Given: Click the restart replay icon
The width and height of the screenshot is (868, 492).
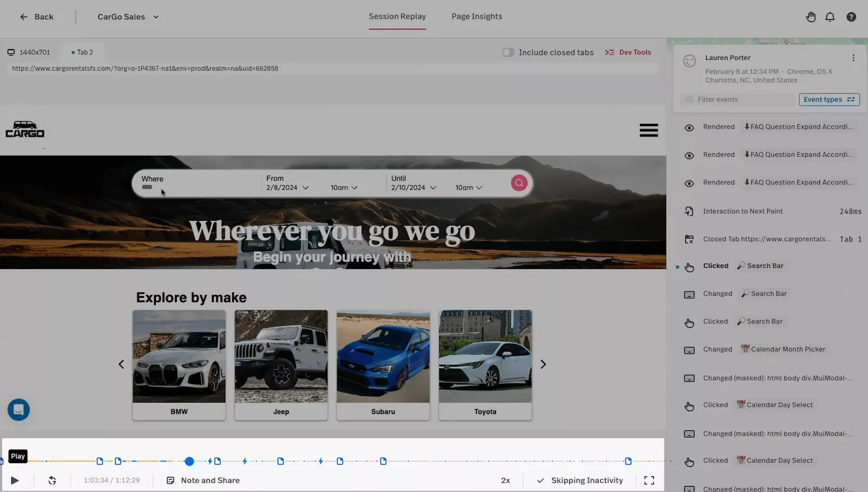Looking at the screenshot, I should tap(52, 480).
